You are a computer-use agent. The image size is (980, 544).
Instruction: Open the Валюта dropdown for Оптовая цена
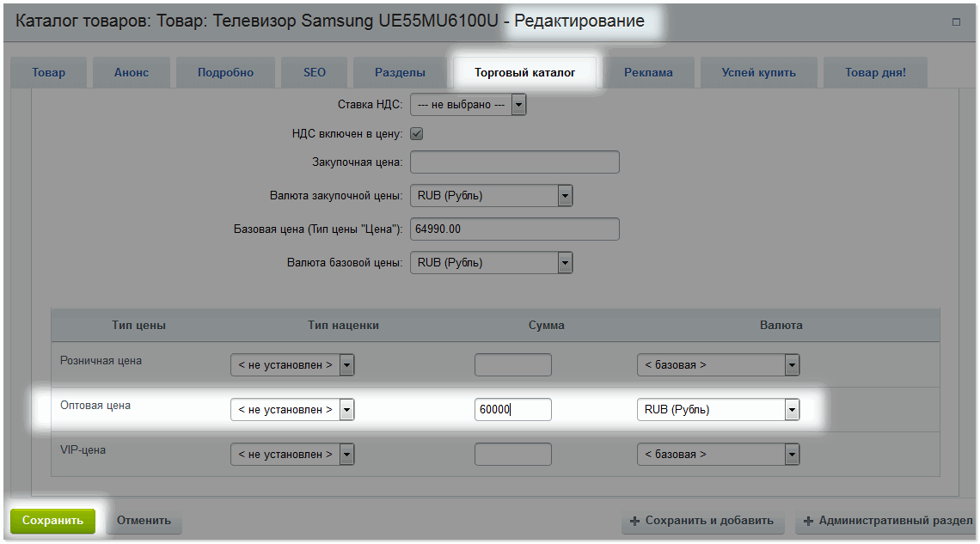(718, 410)
